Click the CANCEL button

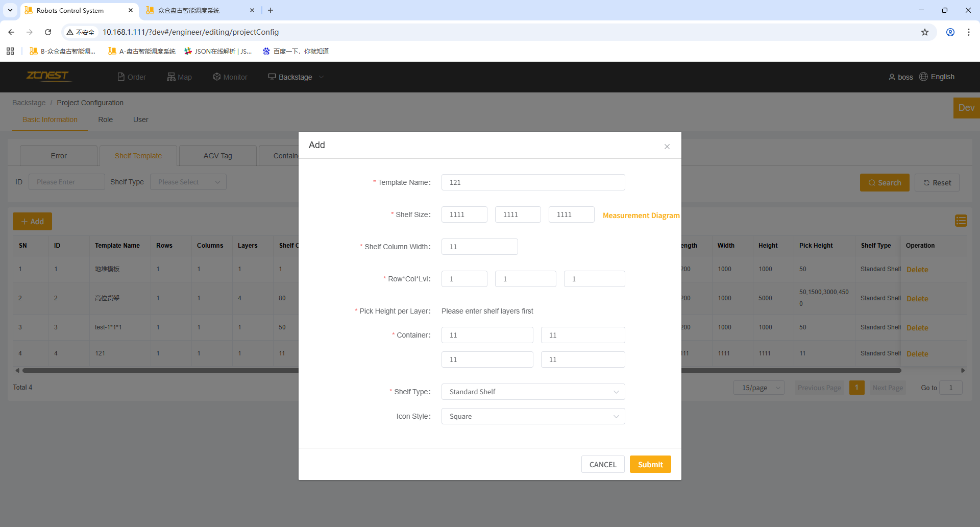point(602,464)
